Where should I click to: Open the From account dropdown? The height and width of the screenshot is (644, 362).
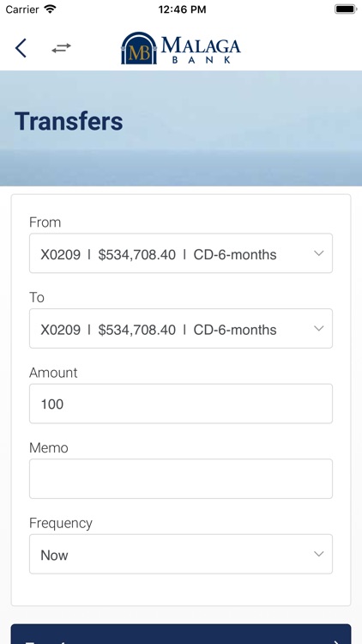pyautogui.click(x=181, y=253)
